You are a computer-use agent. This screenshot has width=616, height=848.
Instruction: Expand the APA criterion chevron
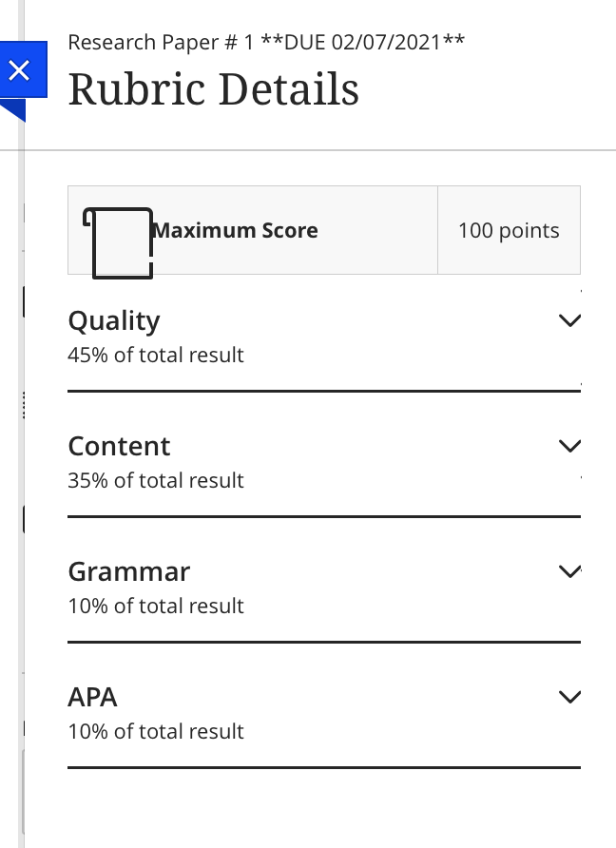pyautogui.click(x=569, y=697)
